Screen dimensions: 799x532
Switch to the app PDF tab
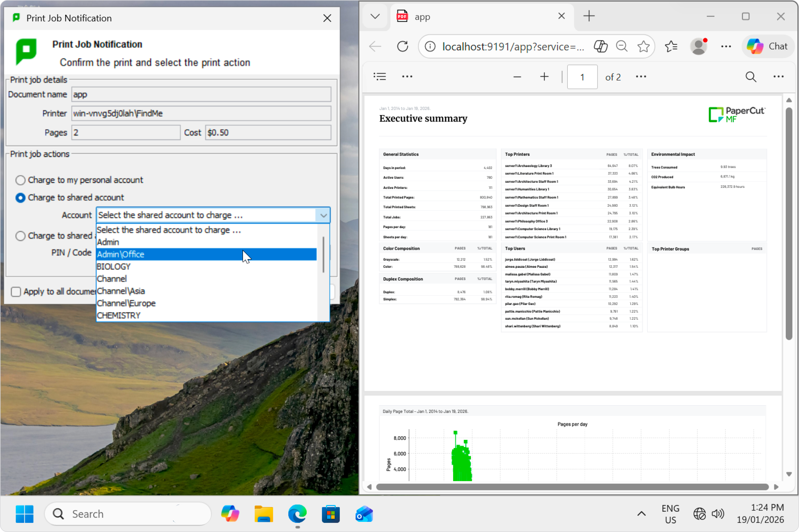pyautogui.click(x=458, y=16)
